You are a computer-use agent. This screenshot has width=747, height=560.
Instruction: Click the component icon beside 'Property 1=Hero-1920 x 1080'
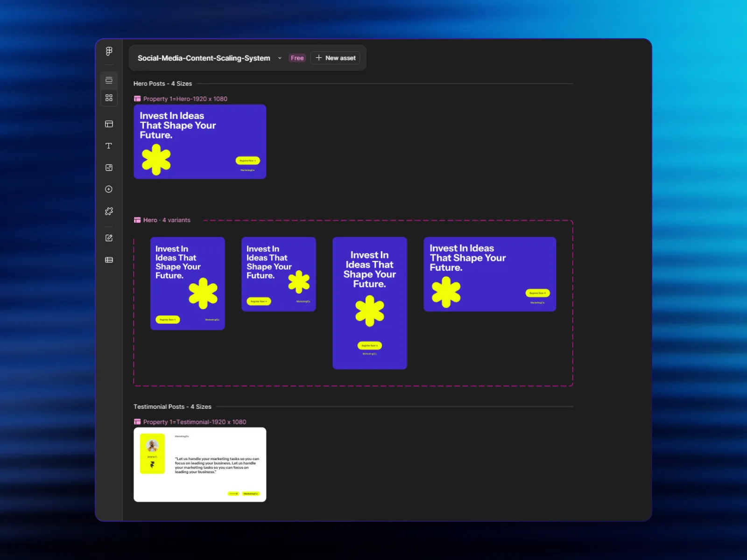(137, 99)
